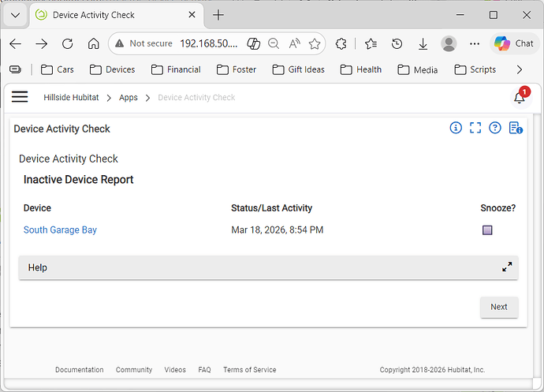Select the Device Activity Check browser tab
The height and width of the screenshot is (392, 544).
click(x=117, y=15)
